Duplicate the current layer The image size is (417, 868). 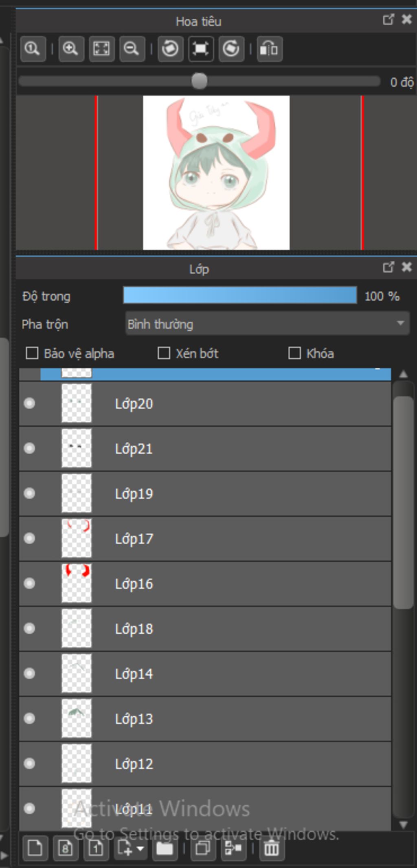click(x=202, y=848)
